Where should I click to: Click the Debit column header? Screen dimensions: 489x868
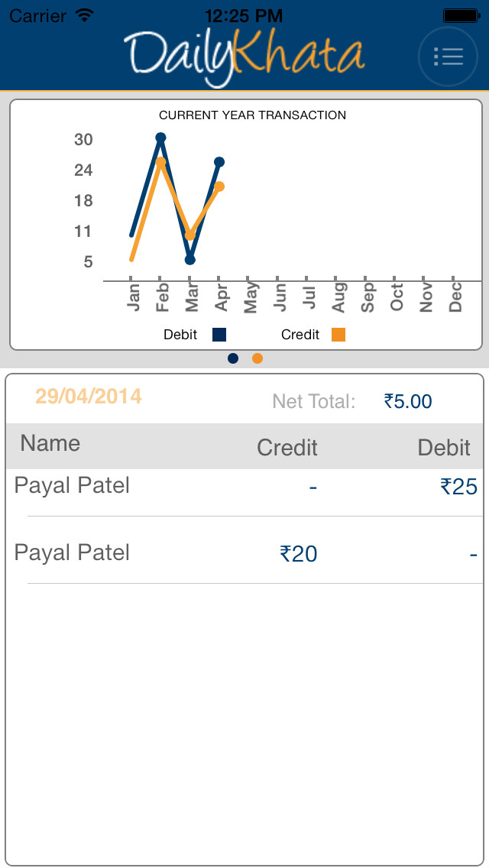coord(444,448)
